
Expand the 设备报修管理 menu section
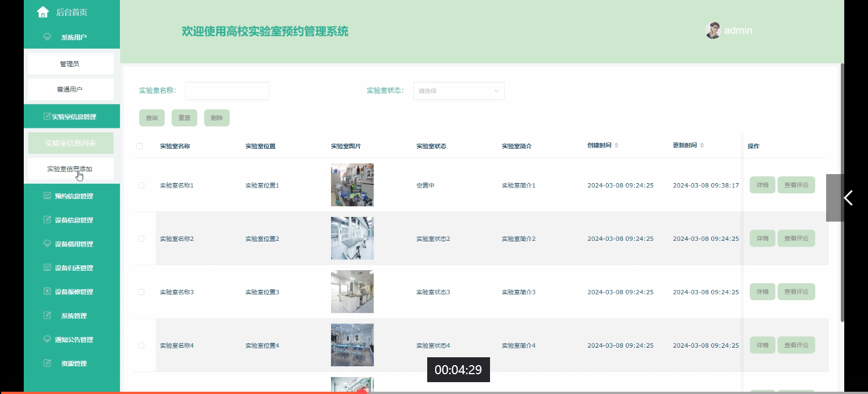click(x=72, y=292)
